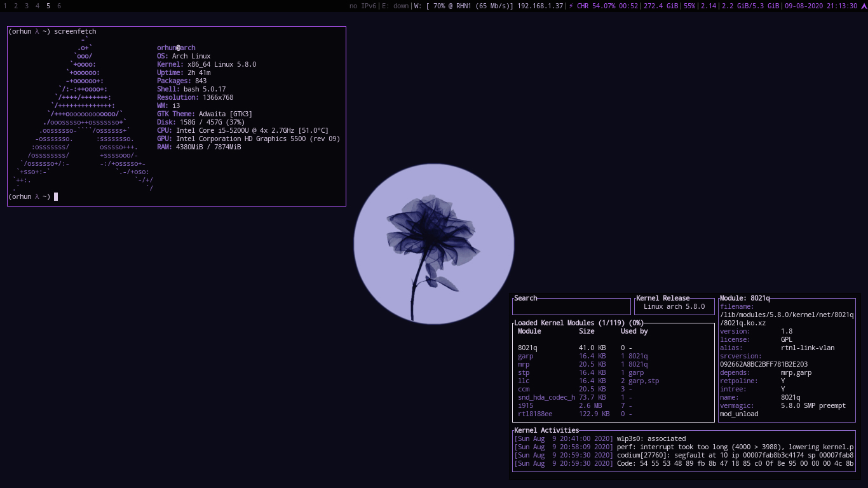Click memory status 2.2 GiB/5.3 GiB
Viewport: 868px width, 488px height.
click(750, 6)
